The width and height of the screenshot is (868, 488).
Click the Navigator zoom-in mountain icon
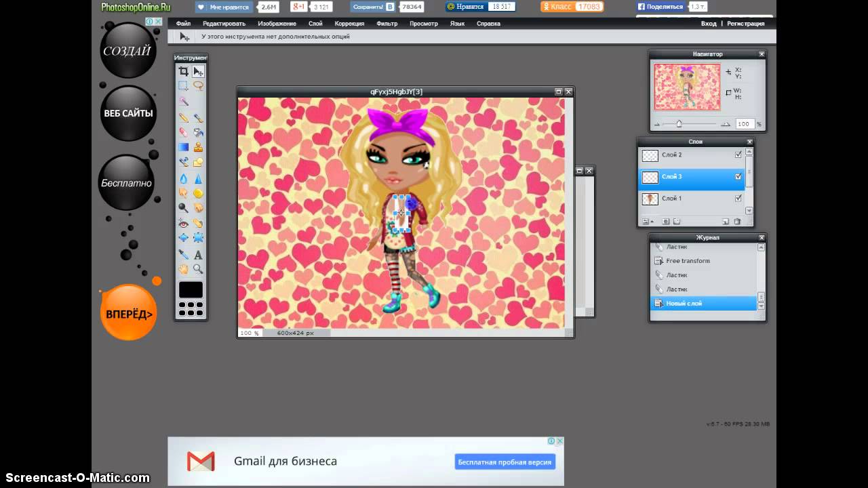pos(725,124)
